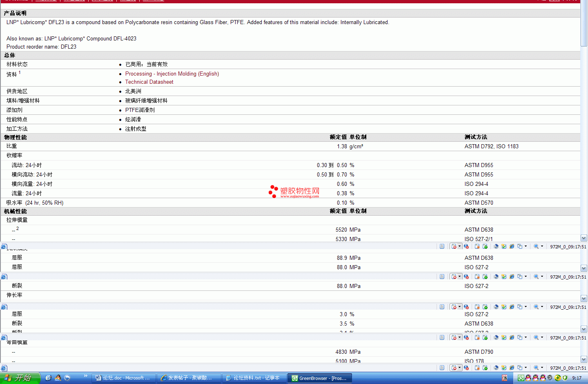Open Processing - Injection Molding (English) link
This screenshot has width=588, height=384.
[x=172, y=74]
